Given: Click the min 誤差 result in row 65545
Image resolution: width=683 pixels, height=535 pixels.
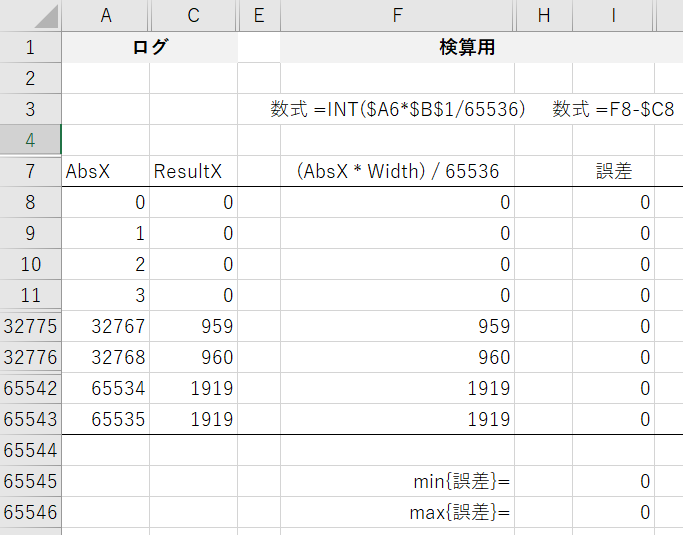Looking at the screenshot, I should pos(613,481).
